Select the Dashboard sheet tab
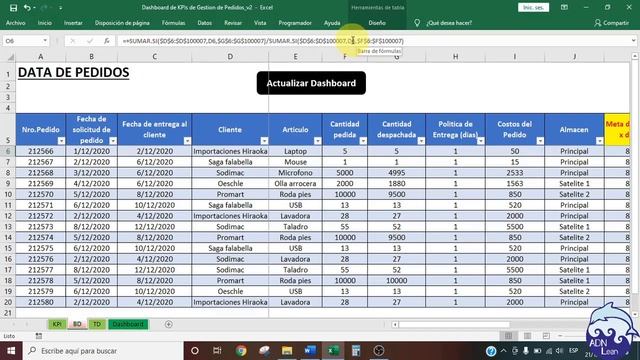The image size is (640, 360). tap(128, 324)
